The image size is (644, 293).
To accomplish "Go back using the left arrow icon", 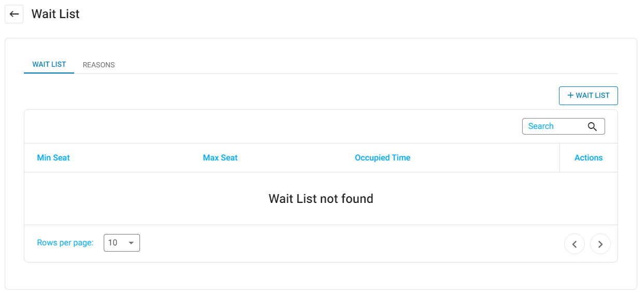I will coord(14,14).
